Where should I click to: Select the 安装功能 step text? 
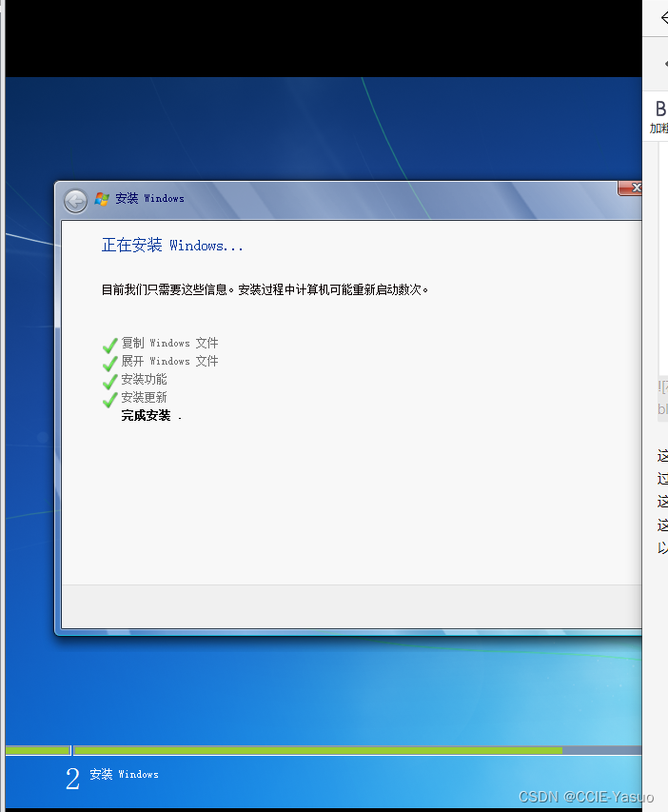point(144,379)
